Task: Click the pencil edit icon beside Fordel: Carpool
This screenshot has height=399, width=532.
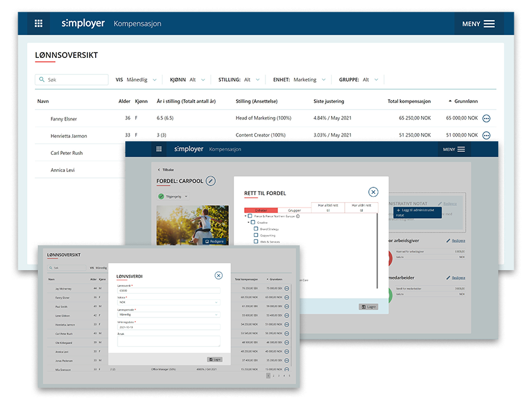Action: tap(210, 181)
